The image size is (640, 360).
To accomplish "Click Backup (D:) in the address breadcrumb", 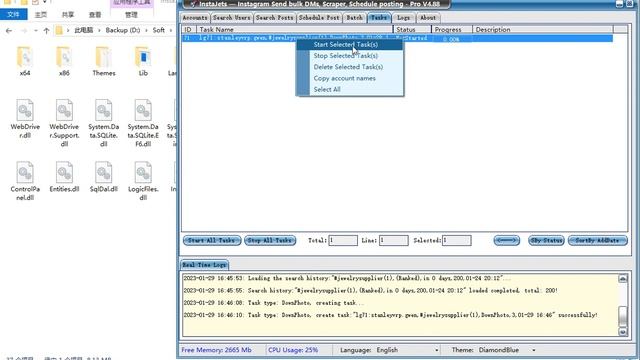I will [122, 30].
